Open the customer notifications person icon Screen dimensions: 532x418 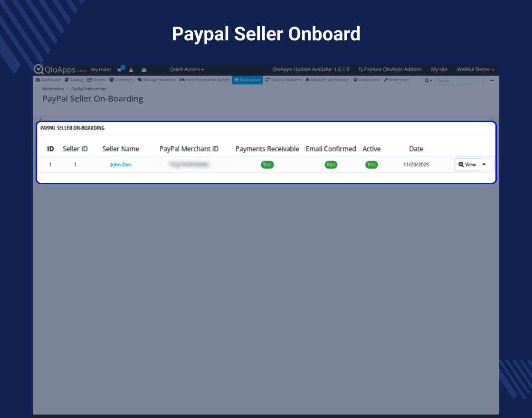[131, 70]
